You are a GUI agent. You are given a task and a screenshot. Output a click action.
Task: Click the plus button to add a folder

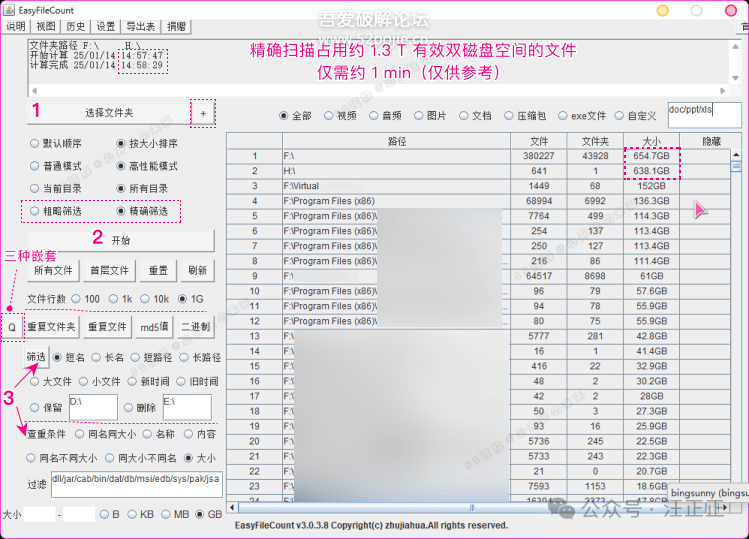tap(203, 114)
